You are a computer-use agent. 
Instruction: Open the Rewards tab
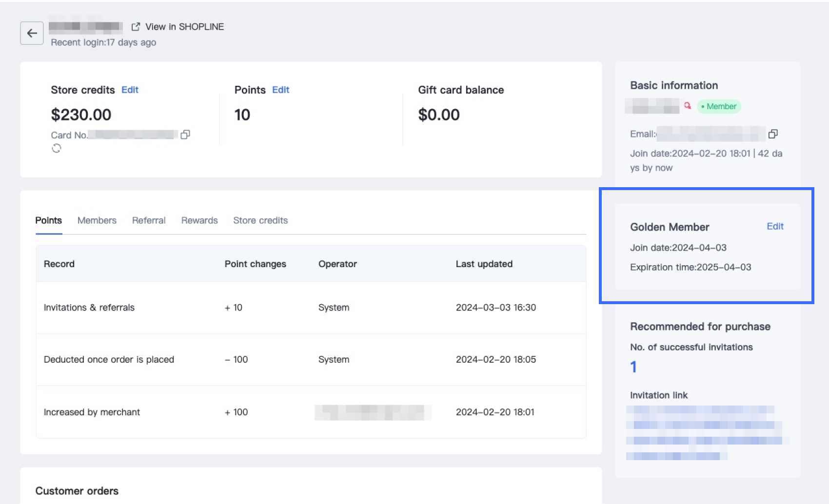tap(199, 220)
